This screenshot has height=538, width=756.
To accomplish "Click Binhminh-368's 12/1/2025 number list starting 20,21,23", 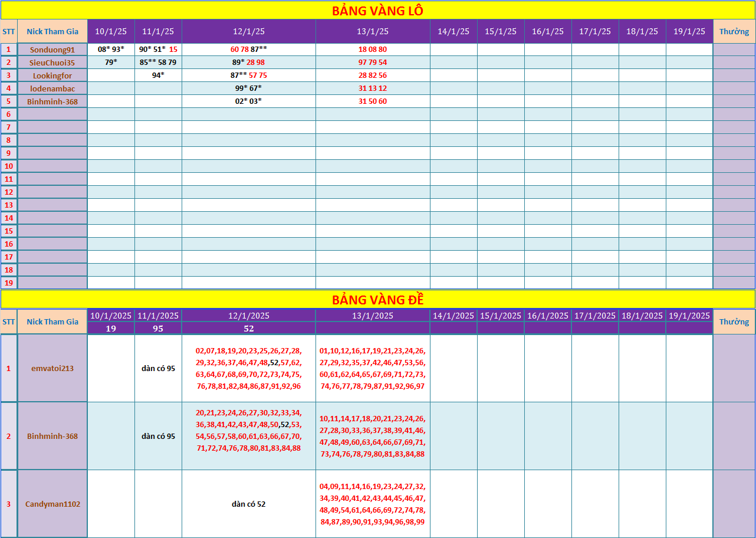I will coord(249,437).
